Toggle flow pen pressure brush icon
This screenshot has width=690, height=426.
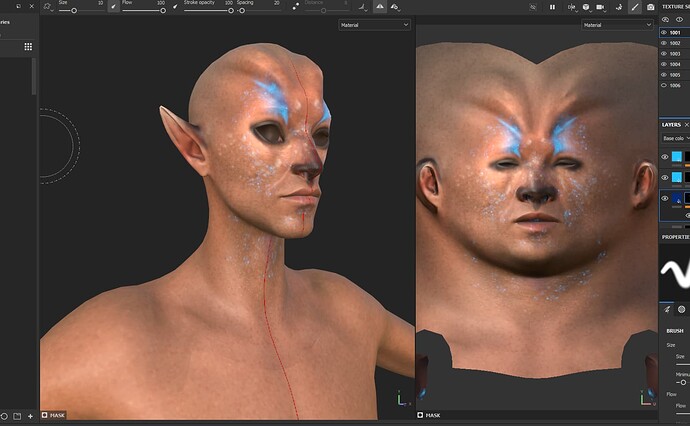(175, 7)
